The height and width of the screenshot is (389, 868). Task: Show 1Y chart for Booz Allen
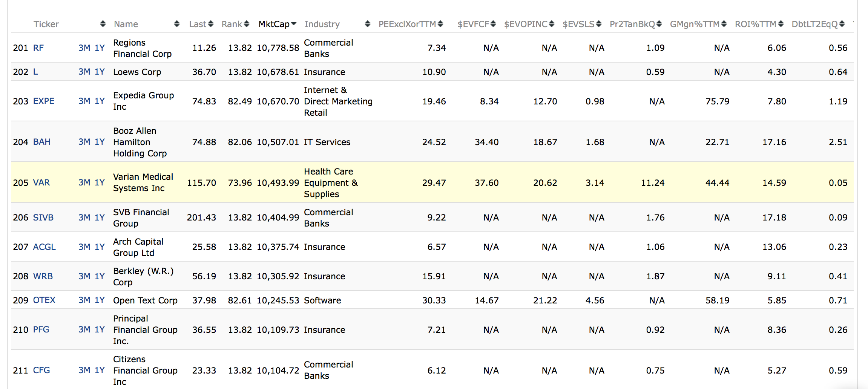click(x=100, y=142)
